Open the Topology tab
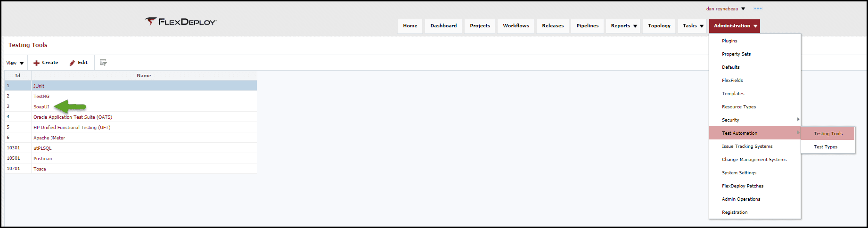The image size is (868, 228). tap(659, 26)
